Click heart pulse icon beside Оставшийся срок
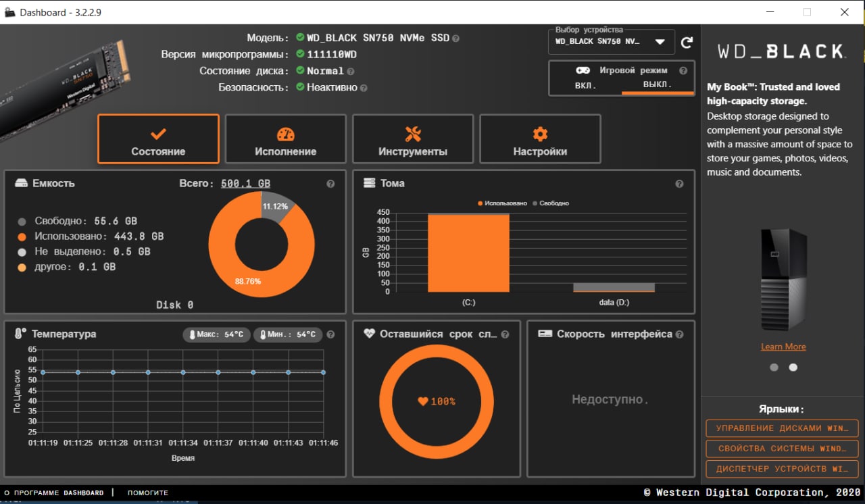The width and height of the screenshot is (865, 504). click(x=369, y=334)
